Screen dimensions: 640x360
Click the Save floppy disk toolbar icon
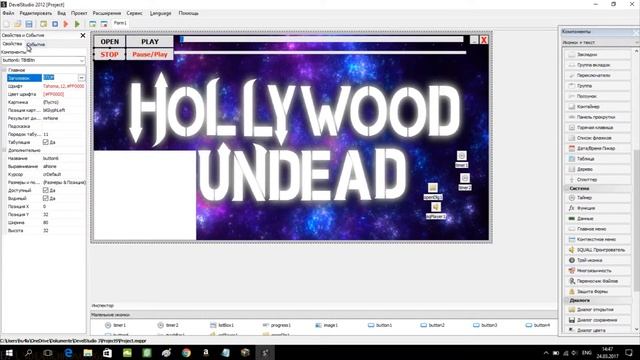coord(29,24)
